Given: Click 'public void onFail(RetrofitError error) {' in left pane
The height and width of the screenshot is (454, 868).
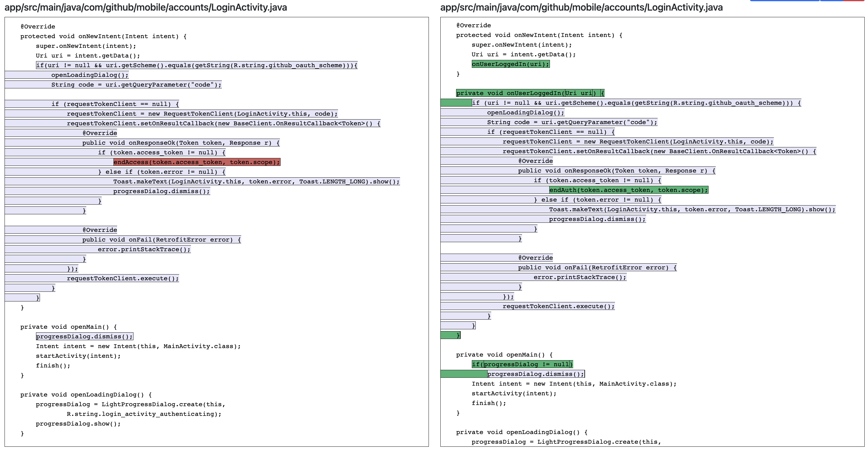Looking at the screenshot, I should click(x=162, y=240).
